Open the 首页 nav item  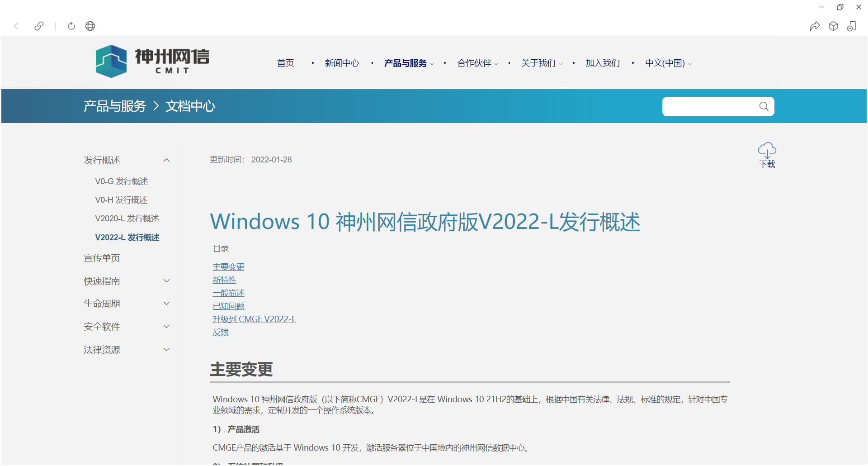(x=286, y=63)
